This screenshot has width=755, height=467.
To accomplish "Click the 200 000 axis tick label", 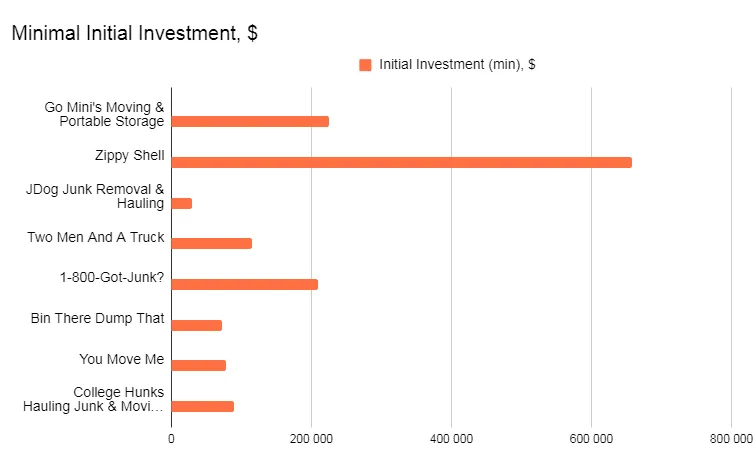I will (x=311, y=439).
